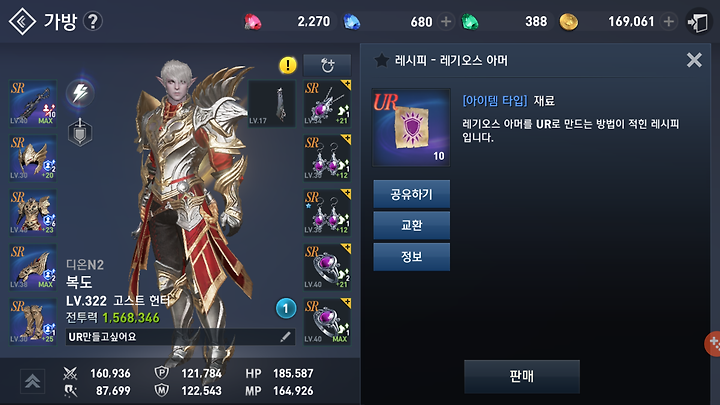Click the blue number 1 badge

pos(286,309)
